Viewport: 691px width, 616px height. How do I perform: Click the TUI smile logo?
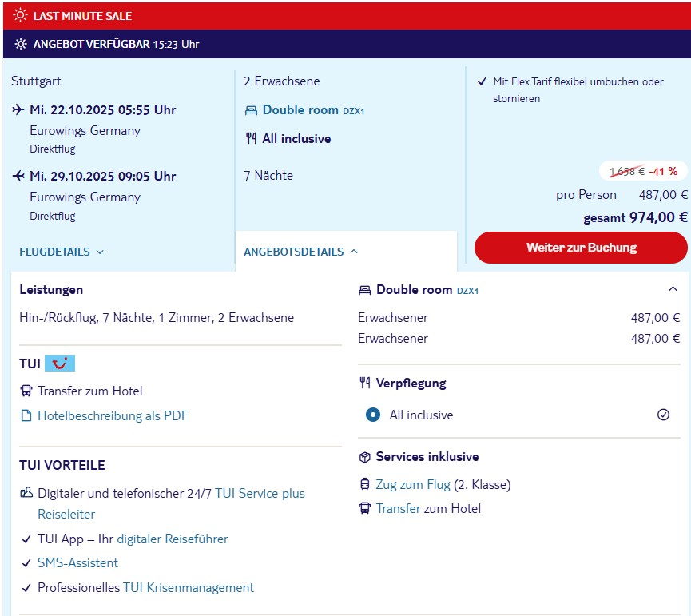(x=60, y=363)
